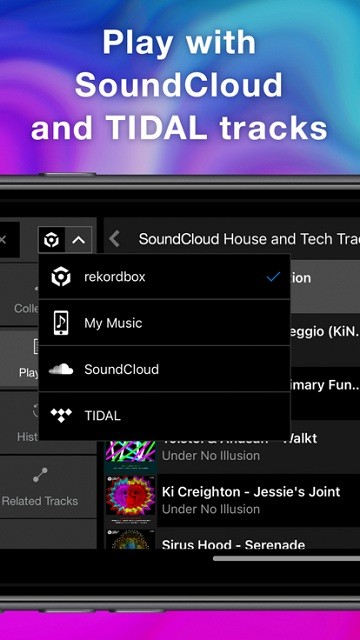Viewport: 360px width, 640px height.
Task: Click the rekordbox logo icon in dropdown list
Action: [61, 277]
